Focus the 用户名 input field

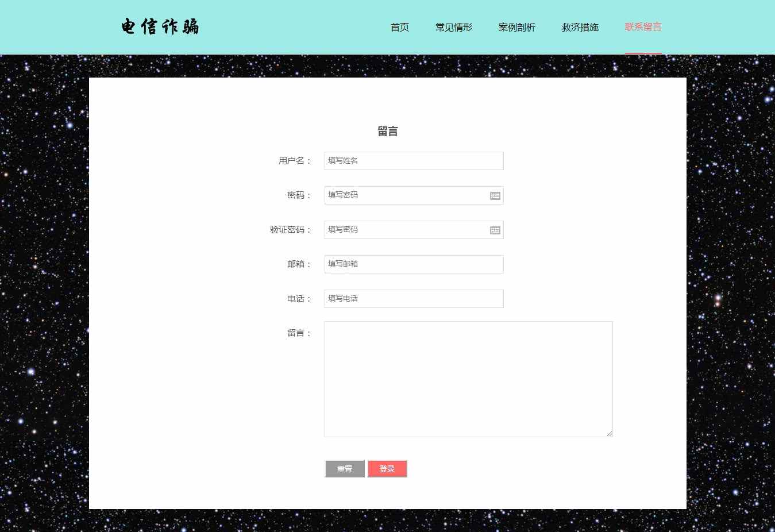[x=414, y=161]
